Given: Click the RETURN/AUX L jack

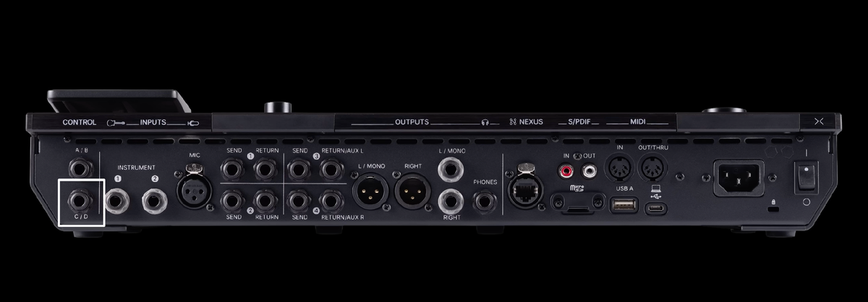Looking at the screenshot, I should 331,171.
